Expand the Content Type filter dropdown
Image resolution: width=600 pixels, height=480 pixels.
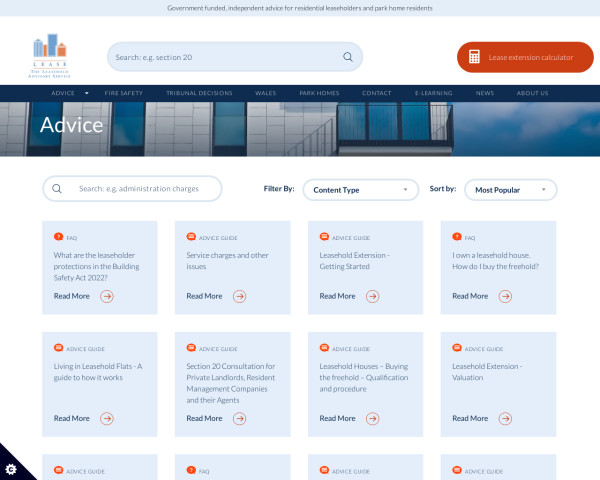(x=361, y=189)
